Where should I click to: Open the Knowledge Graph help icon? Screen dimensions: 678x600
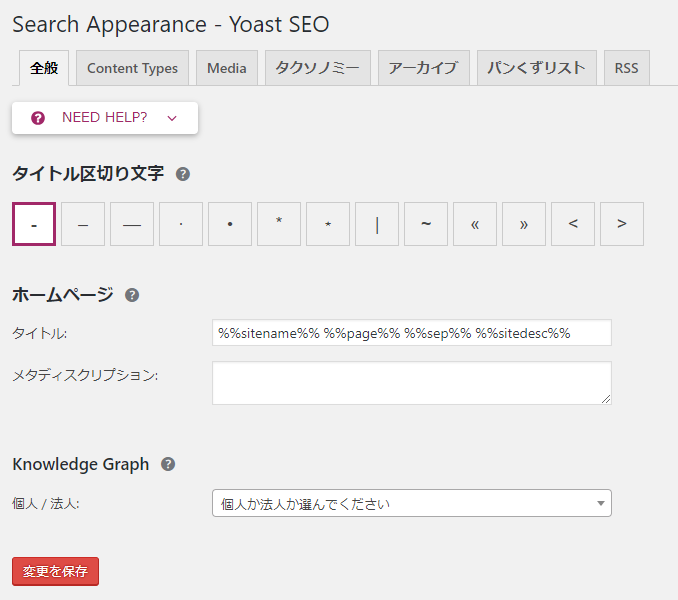click(x=168, y=464)
